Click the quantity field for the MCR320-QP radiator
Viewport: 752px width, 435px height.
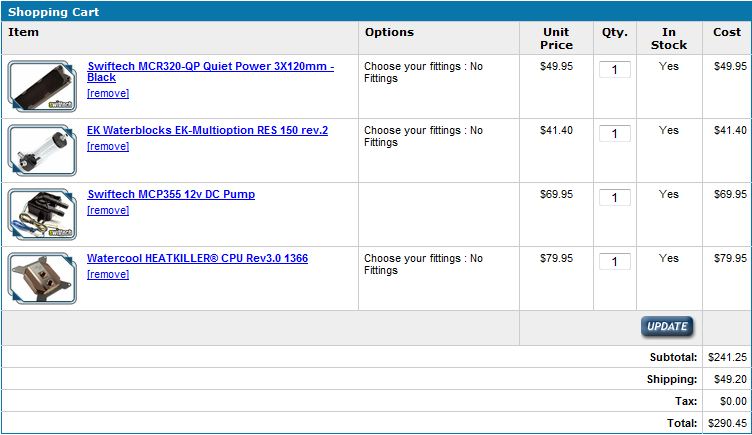614,70
